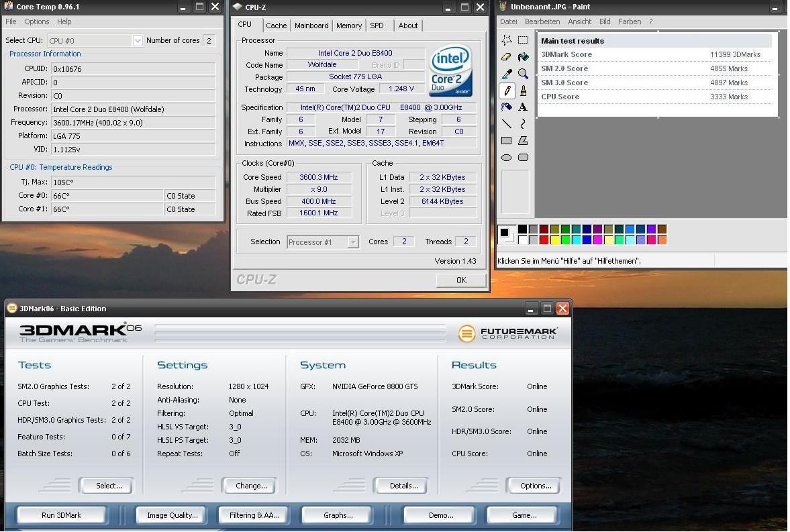Image resolution: width=790 pixels, height=532 pixels.
Task: Select the Free-Form Select tool in Paint
Action: coord(506,40)
